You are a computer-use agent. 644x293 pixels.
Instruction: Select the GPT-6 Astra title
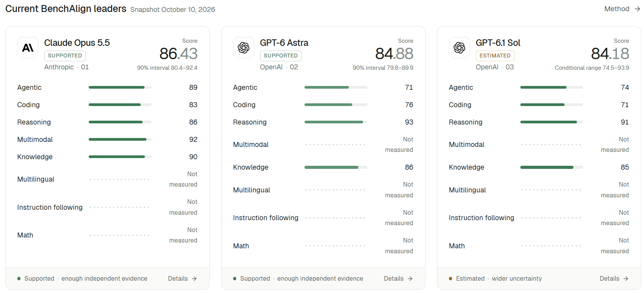point(284,43)
